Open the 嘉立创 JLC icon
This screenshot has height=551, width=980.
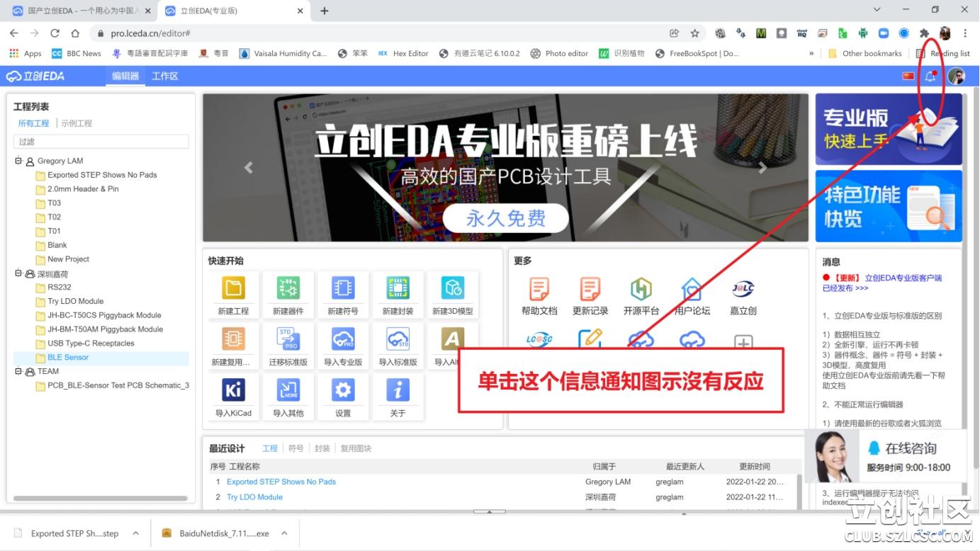pos(743,289)
